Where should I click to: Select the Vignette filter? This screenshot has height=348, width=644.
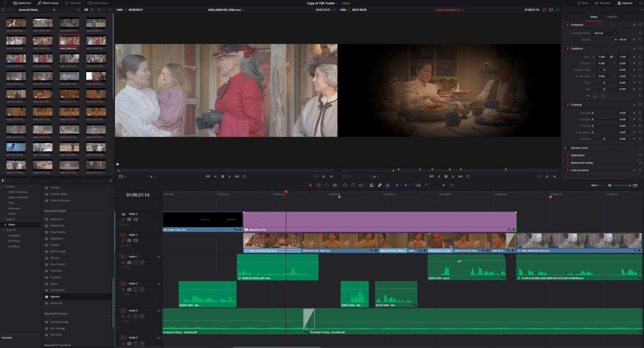coord(55,297)
